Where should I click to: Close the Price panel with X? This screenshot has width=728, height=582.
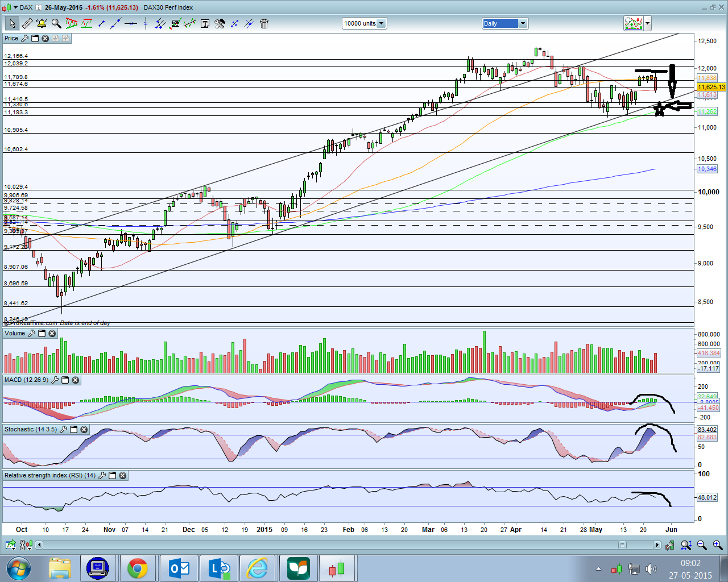pos(45,38)
